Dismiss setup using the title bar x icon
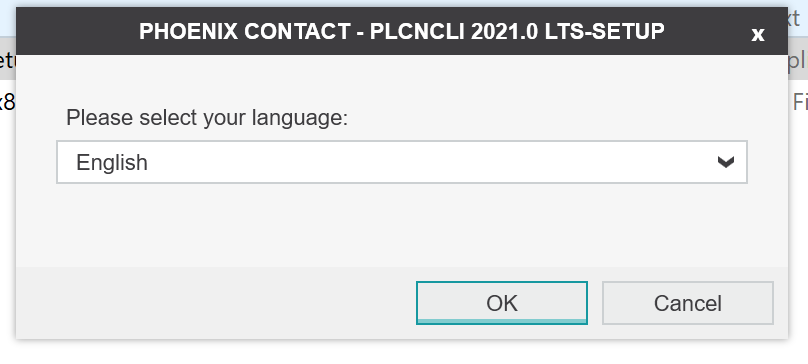This screenshot has width=808, height=364. pos(758,35)
